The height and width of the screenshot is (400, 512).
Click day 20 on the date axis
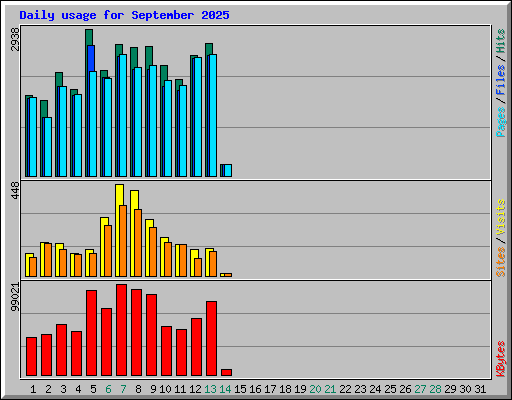tap(315, 389)
